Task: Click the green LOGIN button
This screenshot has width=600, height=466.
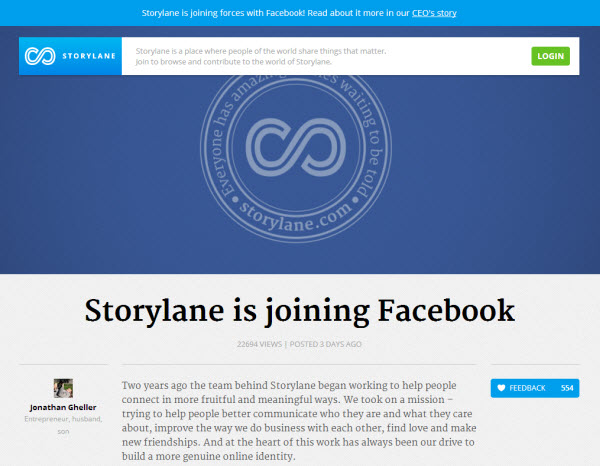Action: click(550, 56)
